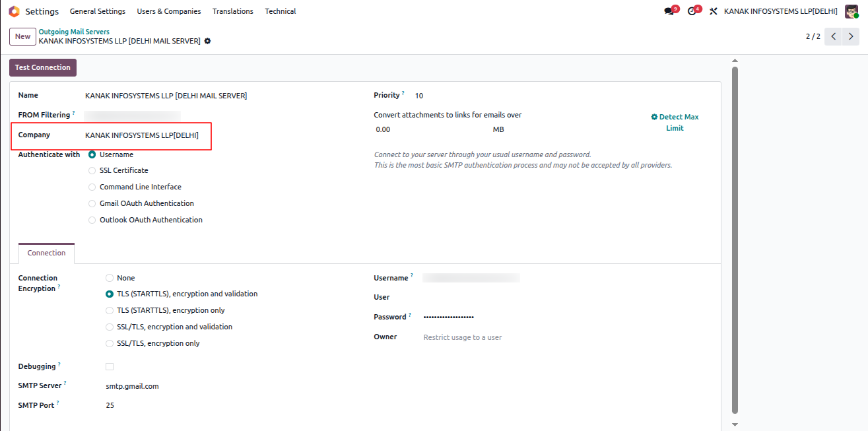Click the Connection Encryption help question mark
Viewport: 868px width, 431px height.
pos(59,287)
